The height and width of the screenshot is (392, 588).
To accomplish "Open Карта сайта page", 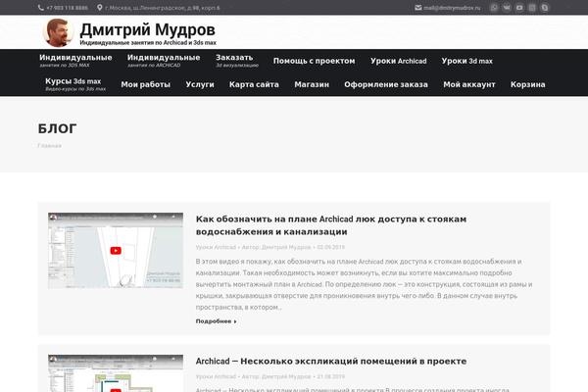I will coord(254,84).
